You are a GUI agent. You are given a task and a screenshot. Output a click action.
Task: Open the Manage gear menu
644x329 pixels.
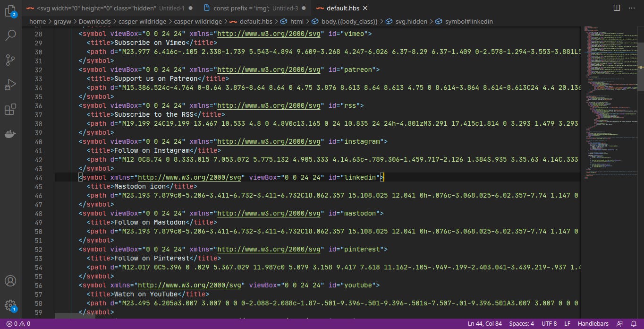coord(10,305)
